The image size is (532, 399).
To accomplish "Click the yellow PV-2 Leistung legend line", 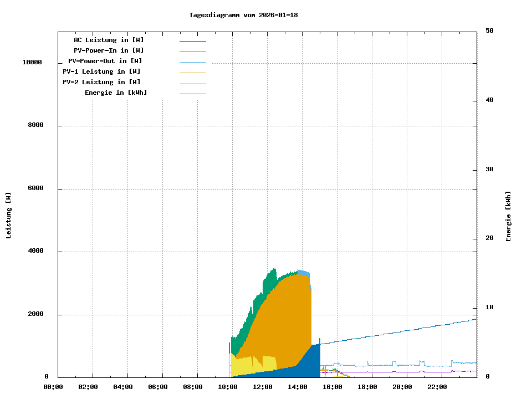I will tap(192, 83).
